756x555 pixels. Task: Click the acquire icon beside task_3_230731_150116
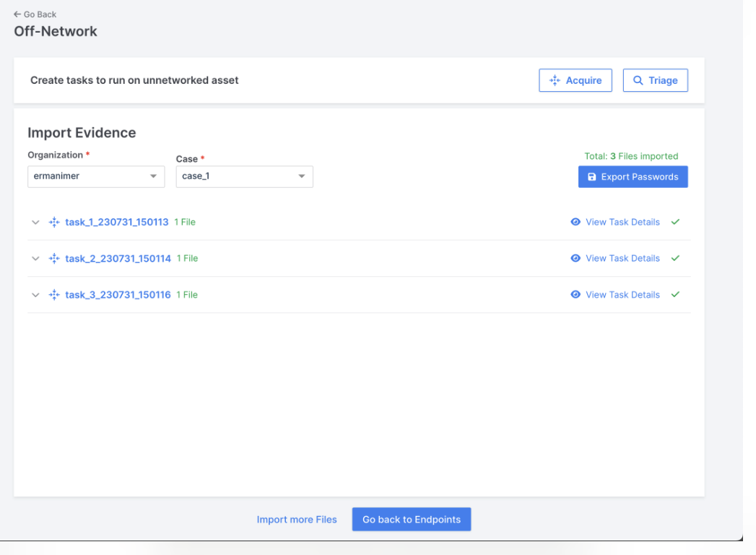click(53, 295)
